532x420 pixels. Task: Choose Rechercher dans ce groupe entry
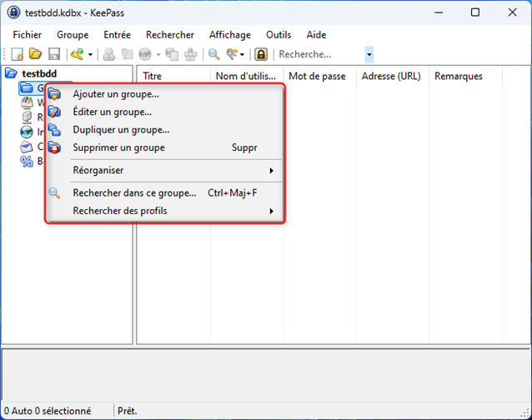click(165, 192)
